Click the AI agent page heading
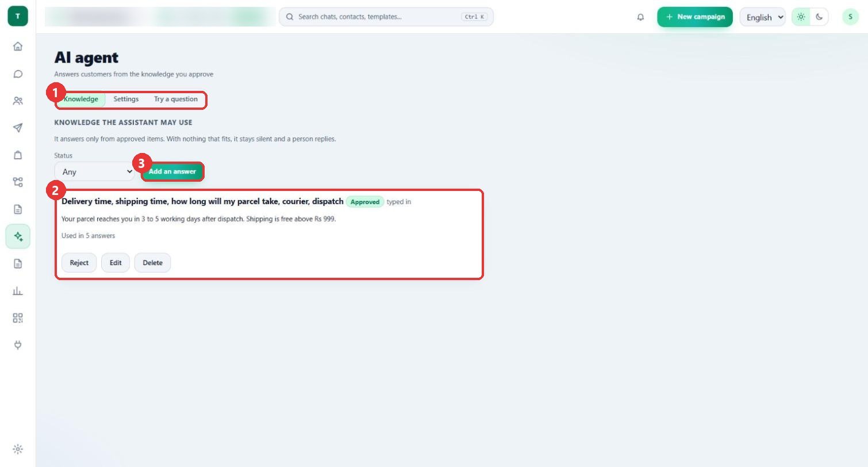The width and height of the screenshot is (868, 467). (86, 58)
